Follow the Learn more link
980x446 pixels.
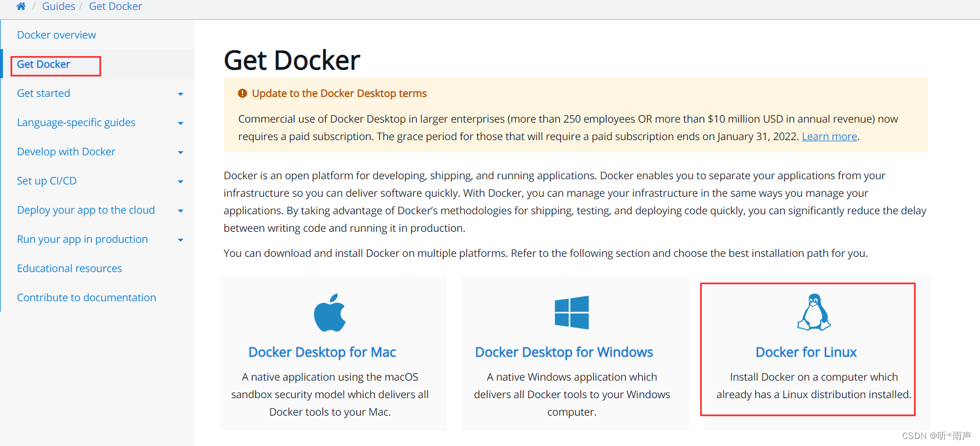click(829, 137)
